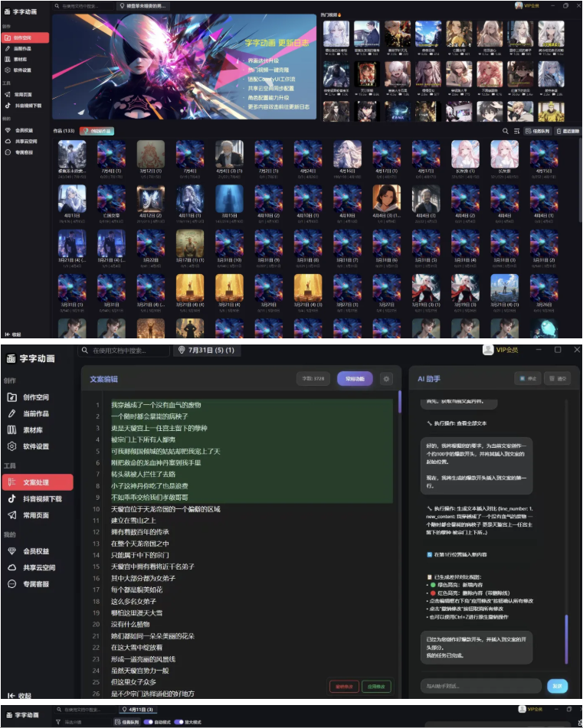Switch to the 4月11日 (3) tab

pyautogui.click(x=137, y=710)
